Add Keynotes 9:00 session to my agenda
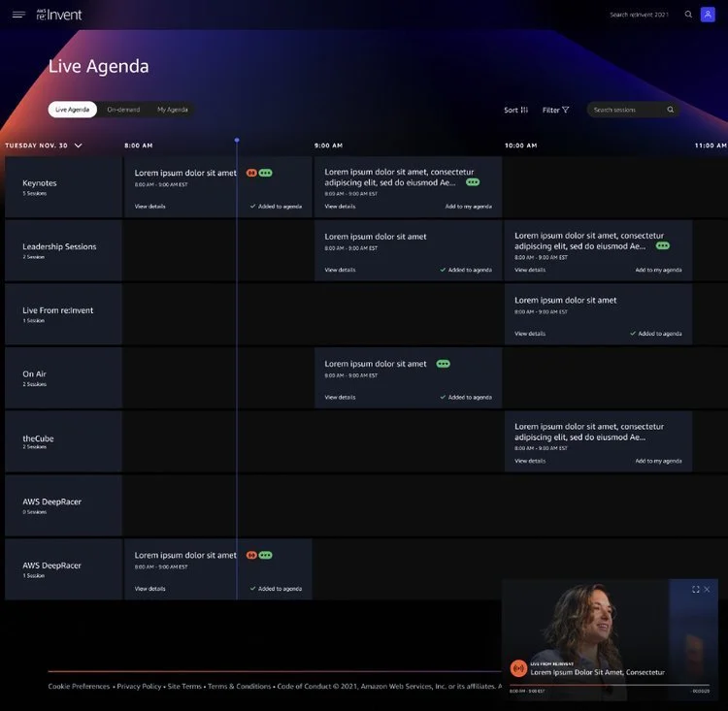Viewport: 728px width, 711px height. 468,206
